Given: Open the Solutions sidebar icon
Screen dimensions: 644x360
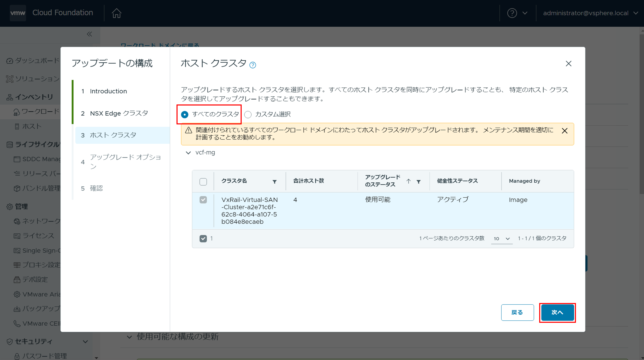Looking at the screenshot, I should (10, 79).
